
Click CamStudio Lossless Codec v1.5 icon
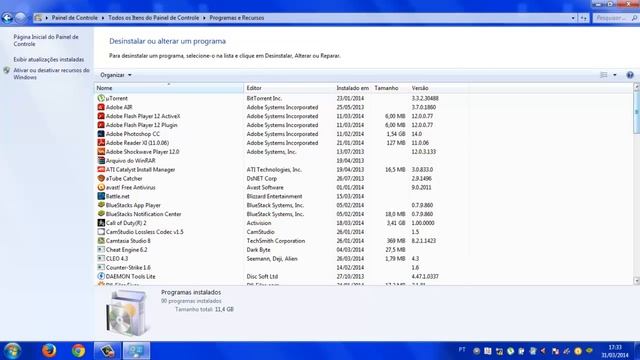(101, 232)
